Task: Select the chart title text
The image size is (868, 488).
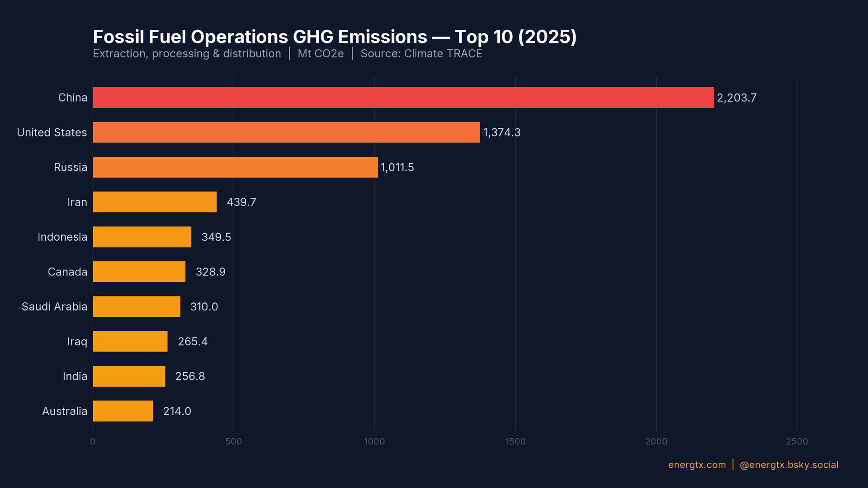Action: (335, 37)
